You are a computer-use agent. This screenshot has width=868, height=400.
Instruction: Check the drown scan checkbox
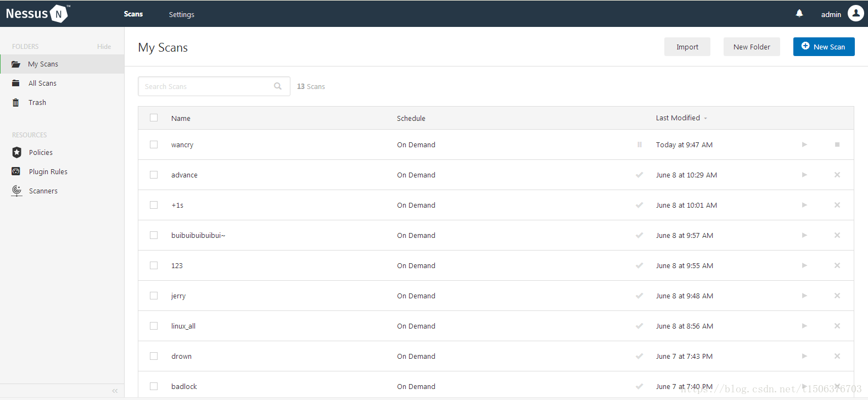[154, 356]
